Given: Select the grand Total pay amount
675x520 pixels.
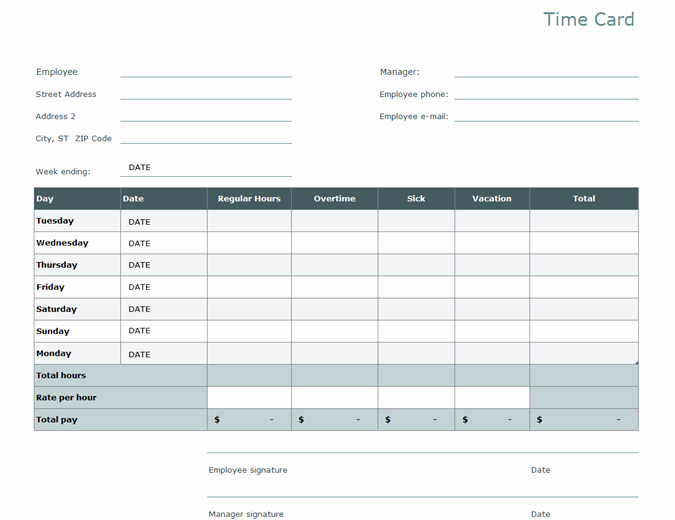Looking at the screenshot, I should pyautogui.click(x=584, y=420).
